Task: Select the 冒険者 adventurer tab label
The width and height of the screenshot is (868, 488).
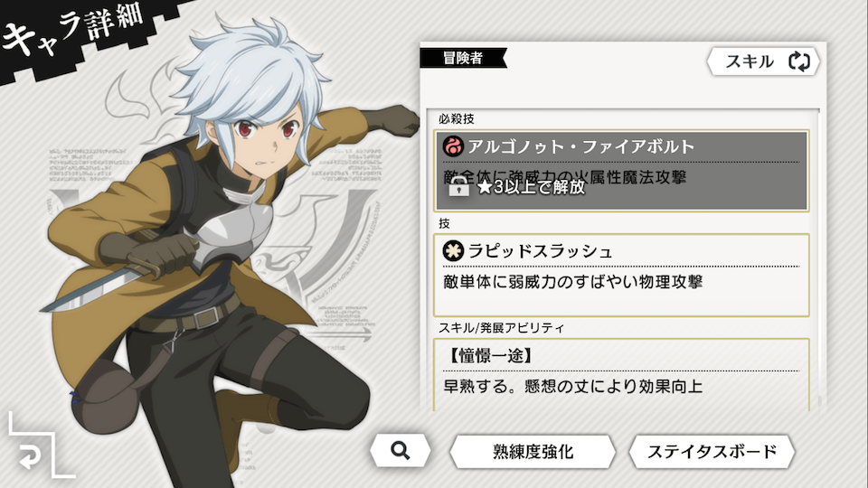Action: [463, 58]
